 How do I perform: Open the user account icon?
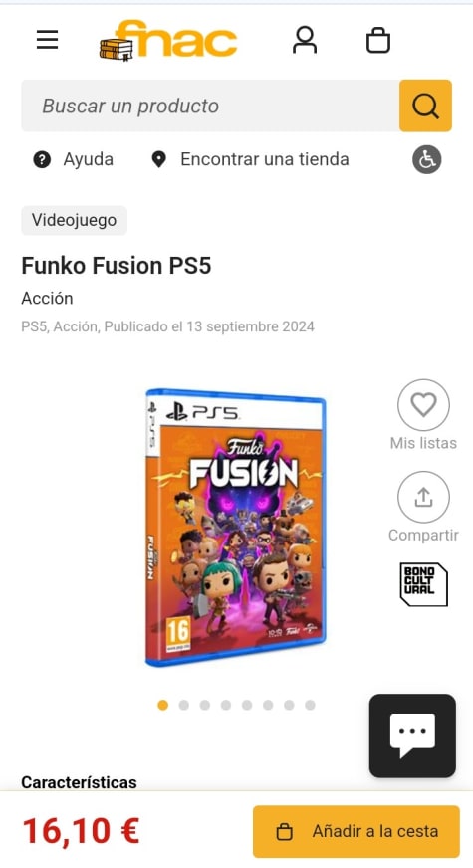coord(305,40)
